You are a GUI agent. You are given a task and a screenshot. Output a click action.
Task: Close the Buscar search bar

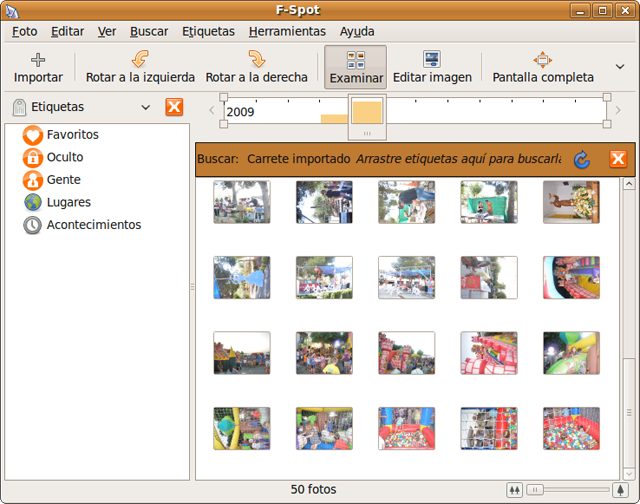tap(617, 159)
